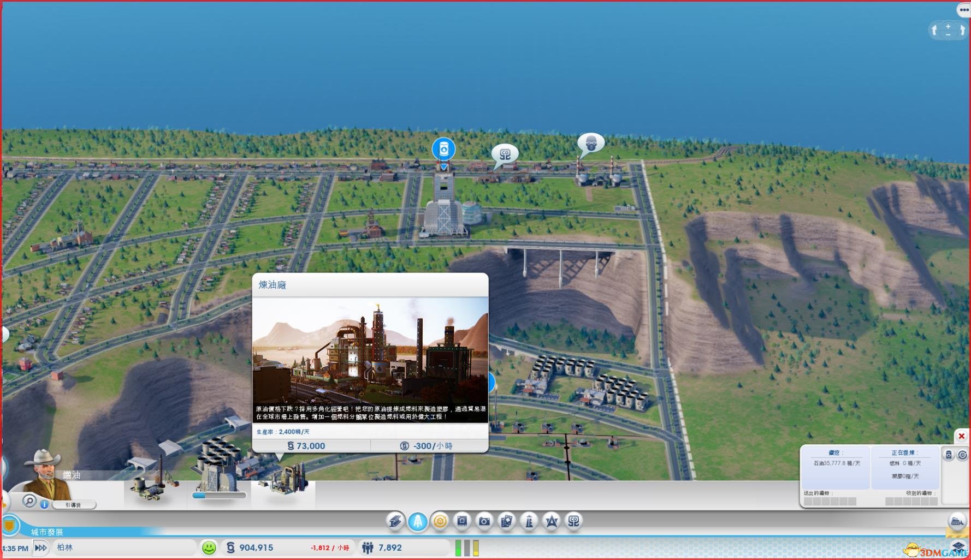Image resolution: width=971 pixels, height=560 pixels.
Task: Click the oil drum map bubble
Action: click(x=443, y=149)
